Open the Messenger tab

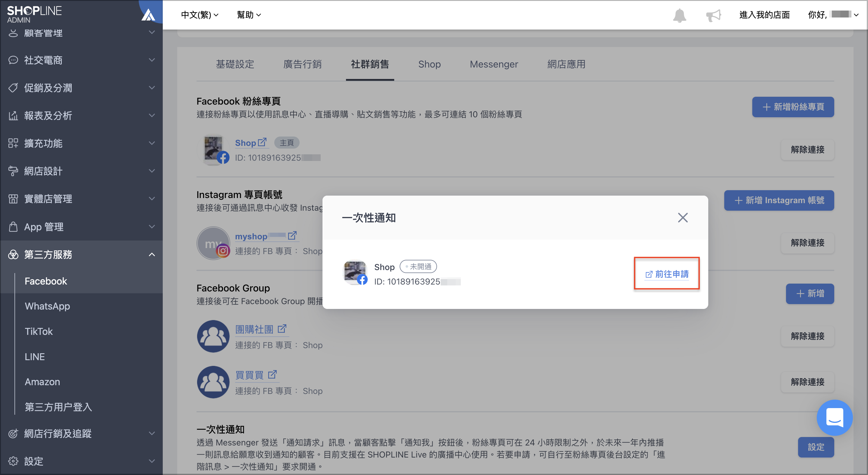point(494,64)
